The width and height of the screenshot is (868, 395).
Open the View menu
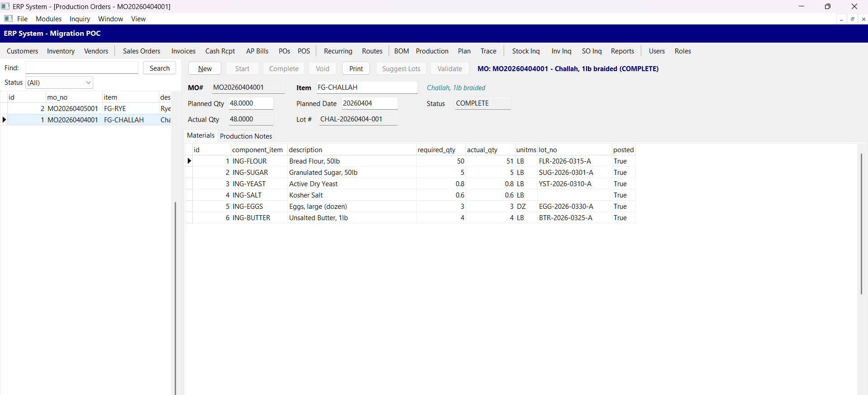click(138, 19)
